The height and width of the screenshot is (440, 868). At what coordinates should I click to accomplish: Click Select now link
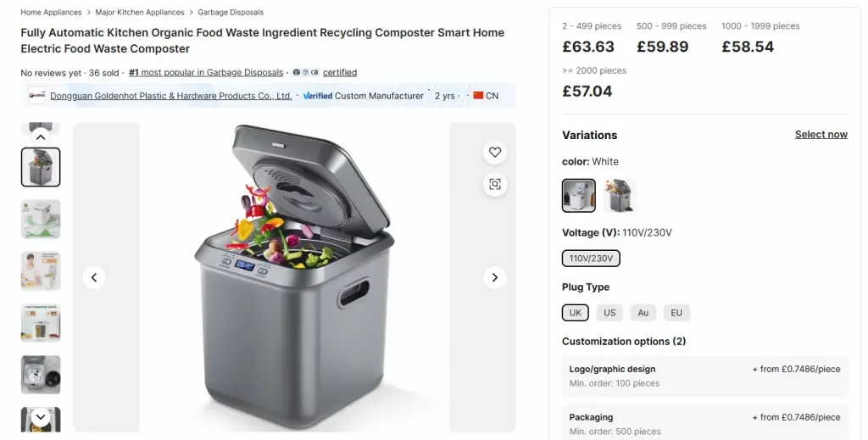(x=821, y=135)
